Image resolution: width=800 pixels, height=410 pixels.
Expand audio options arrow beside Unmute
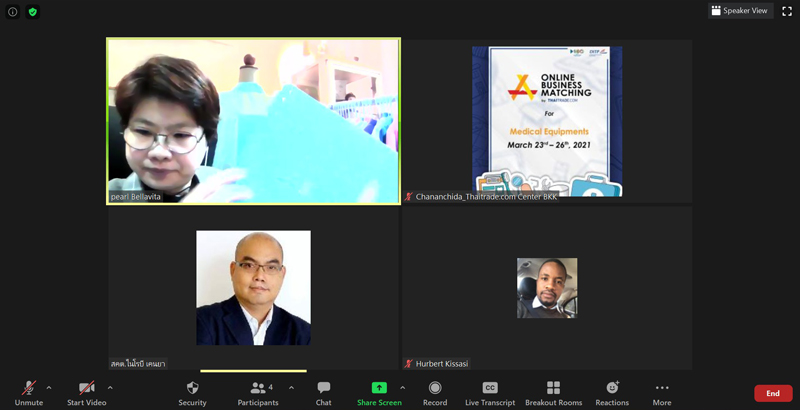pos(49,387)
